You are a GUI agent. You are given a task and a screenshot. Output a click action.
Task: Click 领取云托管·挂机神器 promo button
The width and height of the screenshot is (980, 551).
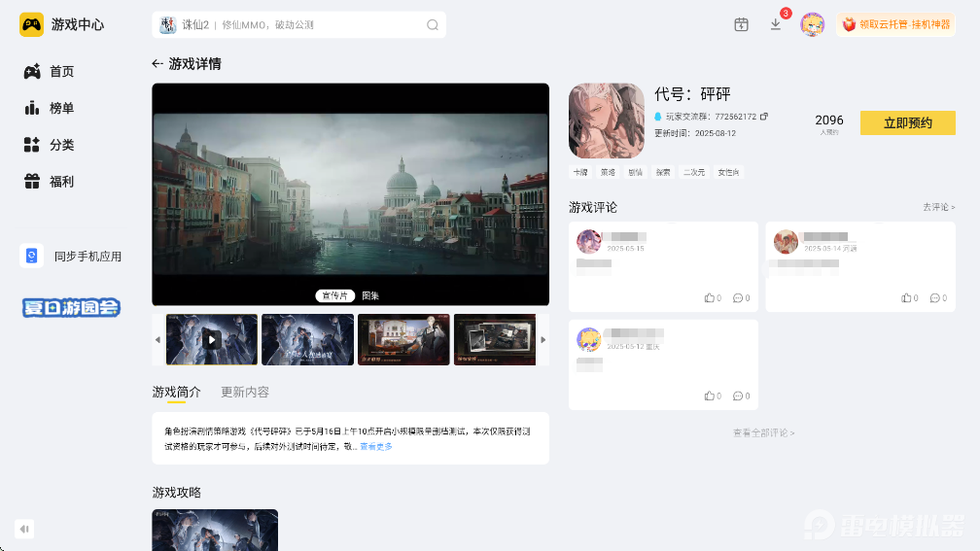coord(896,25)
